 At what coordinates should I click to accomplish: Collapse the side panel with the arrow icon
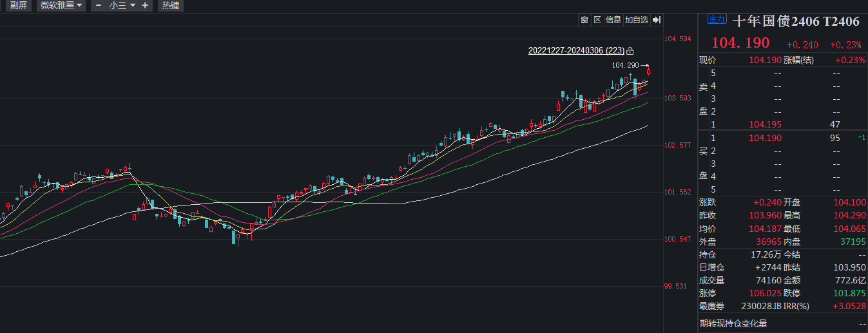(x=657, y=20)
